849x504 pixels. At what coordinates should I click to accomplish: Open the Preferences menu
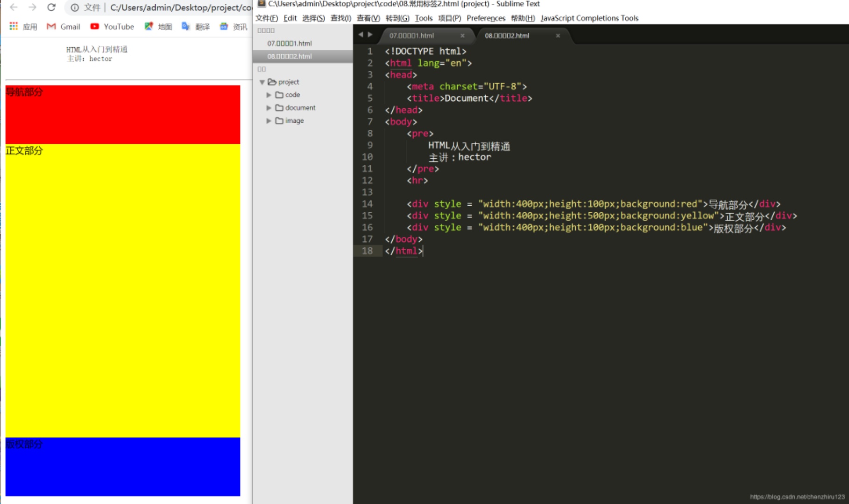pos(486,18)
